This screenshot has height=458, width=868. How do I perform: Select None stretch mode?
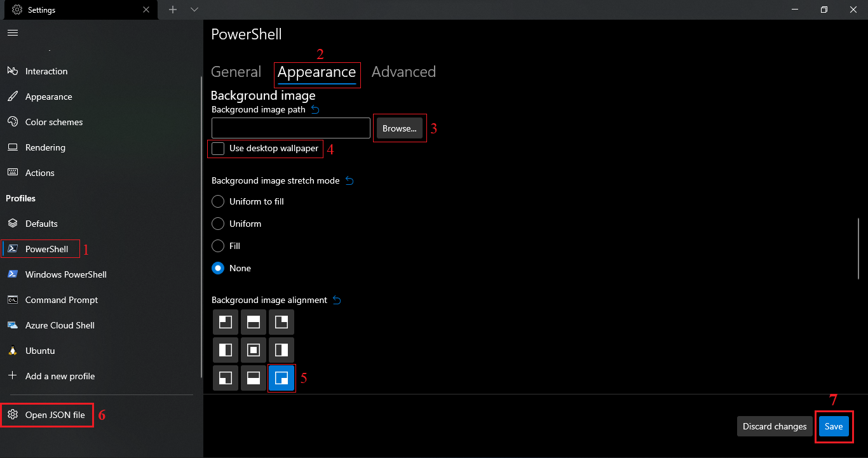(218, 268)
